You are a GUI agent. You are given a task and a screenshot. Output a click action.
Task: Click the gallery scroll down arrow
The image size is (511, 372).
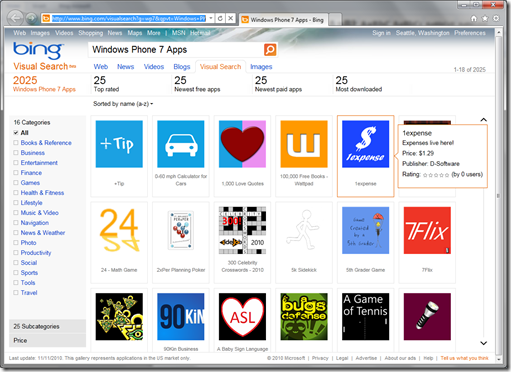[x=483, y=343]
